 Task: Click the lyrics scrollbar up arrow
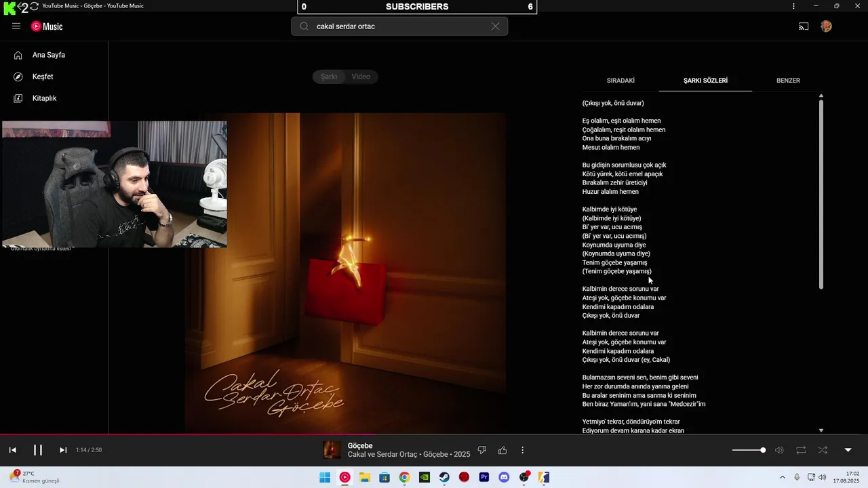pos(821,96)
